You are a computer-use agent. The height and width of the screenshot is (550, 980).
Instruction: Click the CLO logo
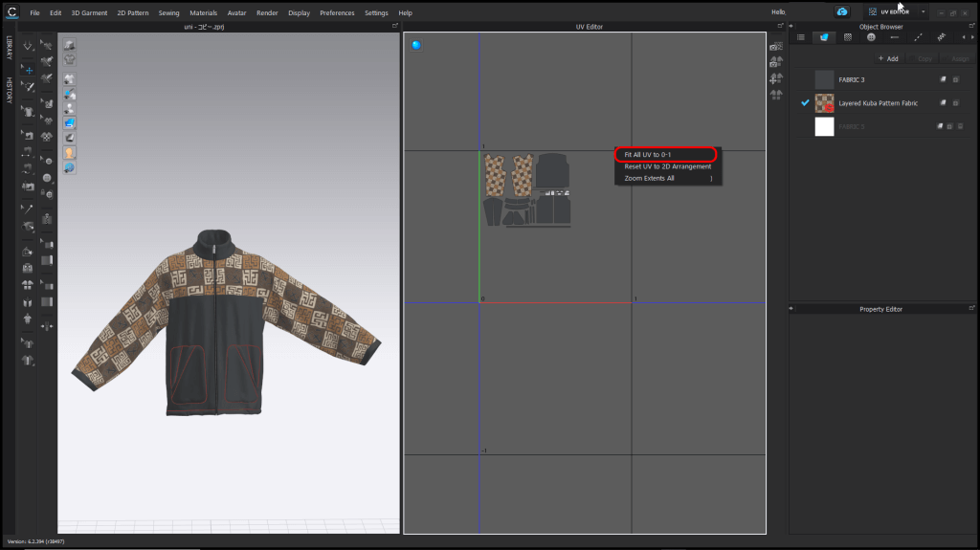(11, 11)
